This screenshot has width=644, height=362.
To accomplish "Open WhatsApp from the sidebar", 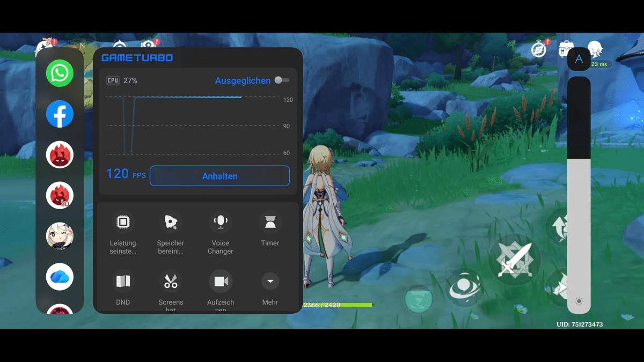I will point(60,73).
